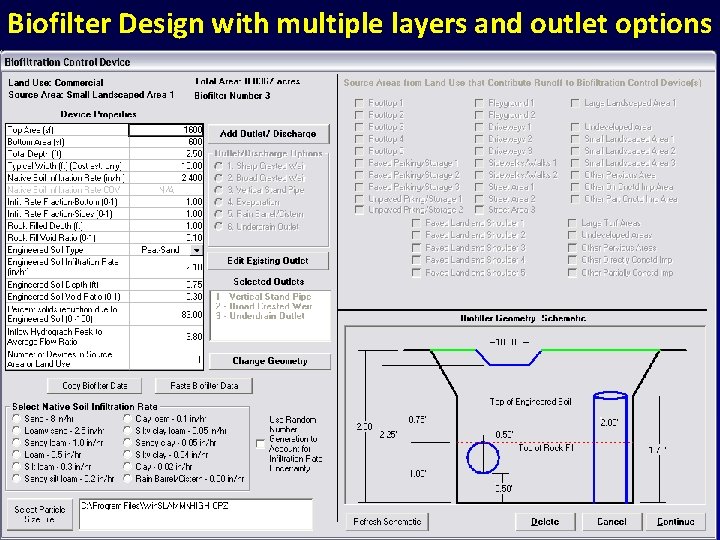
Task: Click Copy Biofilter Data
Action: (95, 386)
